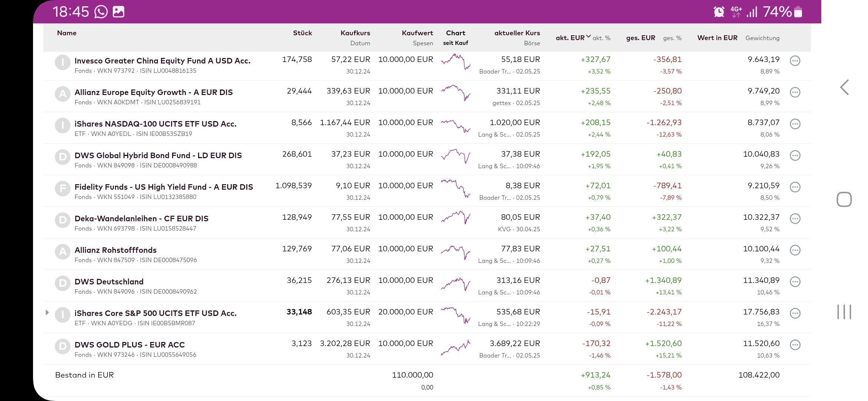Sort by ges. EUR column header
Screen dimensions: 868x401
[641, 38]
